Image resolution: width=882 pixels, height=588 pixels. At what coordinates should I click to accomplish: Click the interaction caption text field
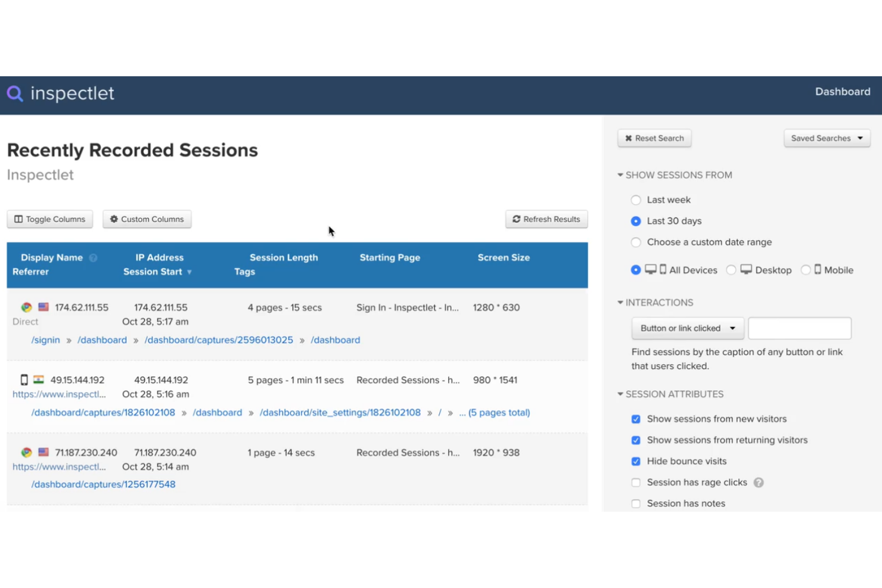(800, 328)
